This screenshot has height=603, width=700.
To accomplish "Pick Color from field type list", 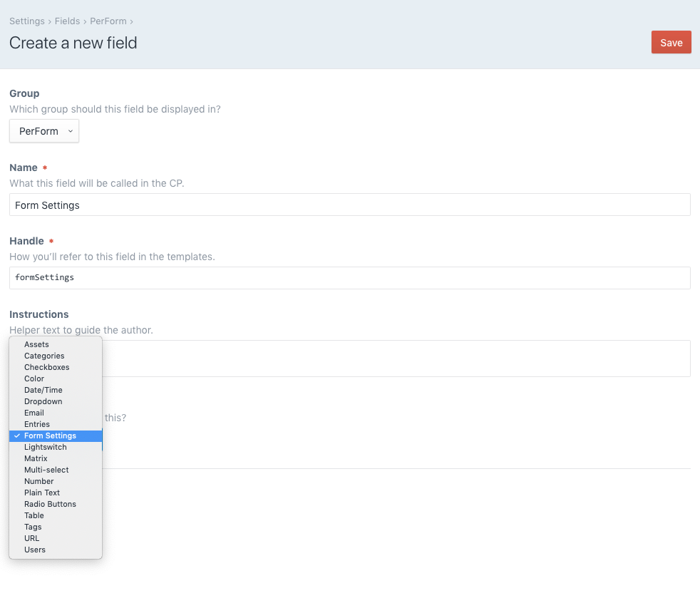I will tap(34, 378).
